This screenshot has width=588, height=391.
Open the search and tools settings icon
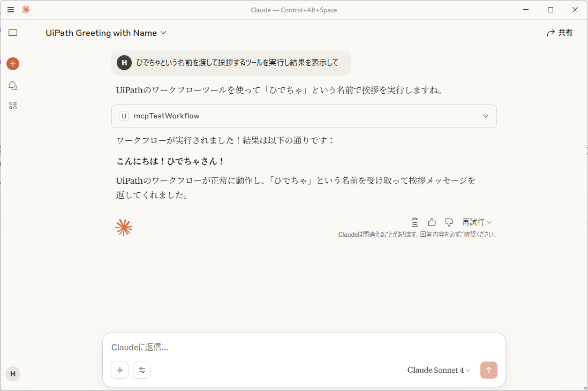(x=142, y=370)
